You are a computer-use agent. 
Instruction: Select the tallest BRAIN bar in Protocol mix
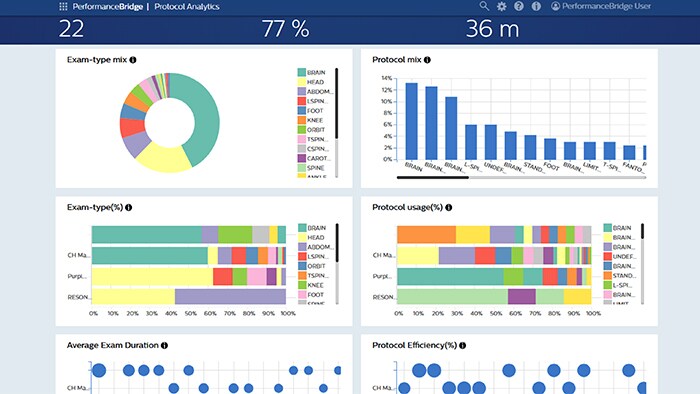411,121
